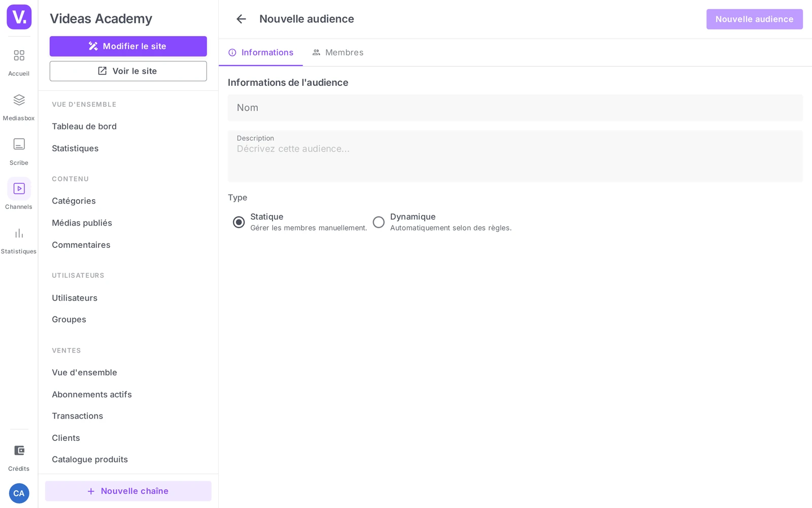The width and height of the screenshot is (812, 508).
Task: Select the Dynamique radio button
Action: click(x=379, y=222)
